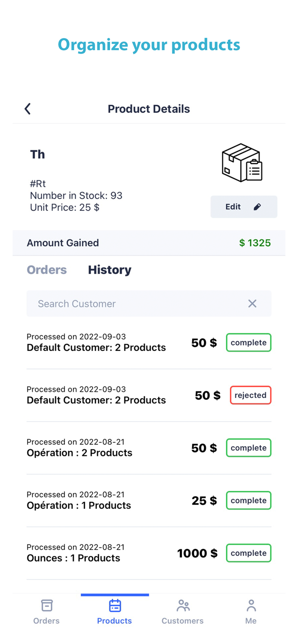Select the blue Products indicator bar

pyautogui.click(x=114, y=595)
